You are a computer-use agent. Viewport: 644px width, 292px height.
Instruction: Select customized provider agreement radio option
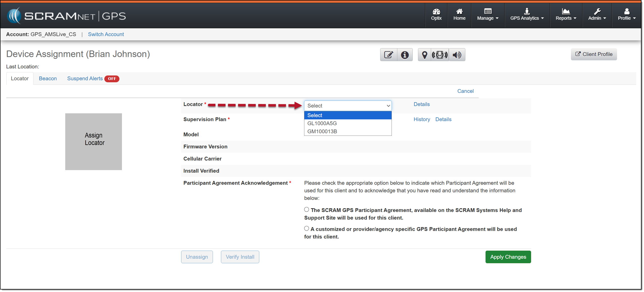tap(306, 228)
